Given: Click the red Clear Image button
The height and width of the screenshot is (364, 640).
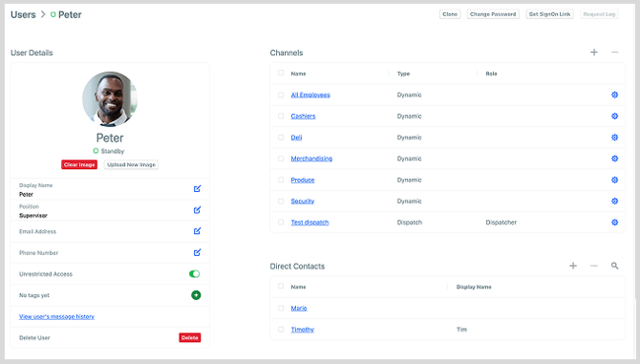Looking at the screenshot, I should [x=79, y=164].
